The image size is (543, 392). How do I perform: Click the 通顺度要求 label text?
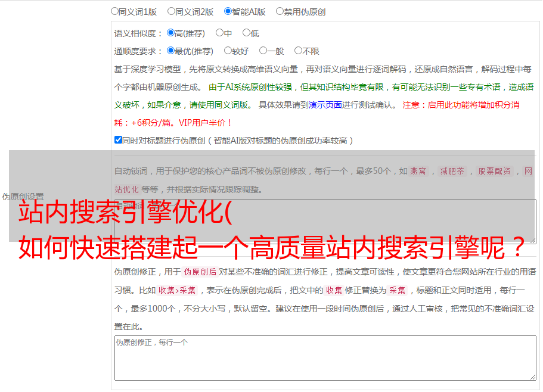click(138, 51)
